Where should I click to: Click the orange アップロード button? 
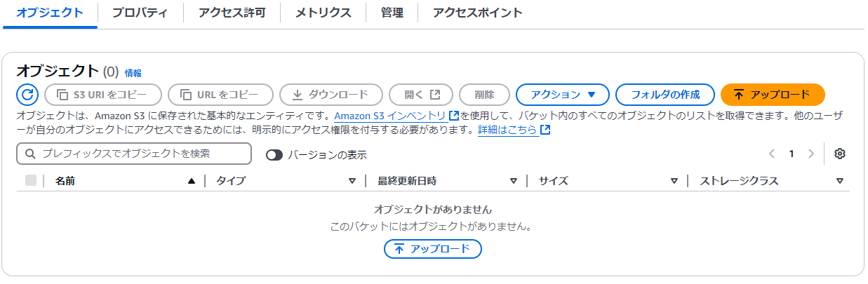[x=773, y=94]
